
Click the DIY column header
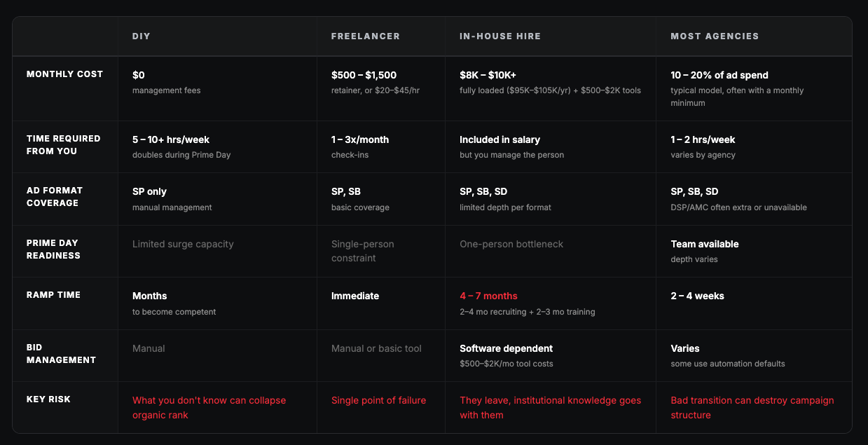(142, 36)
